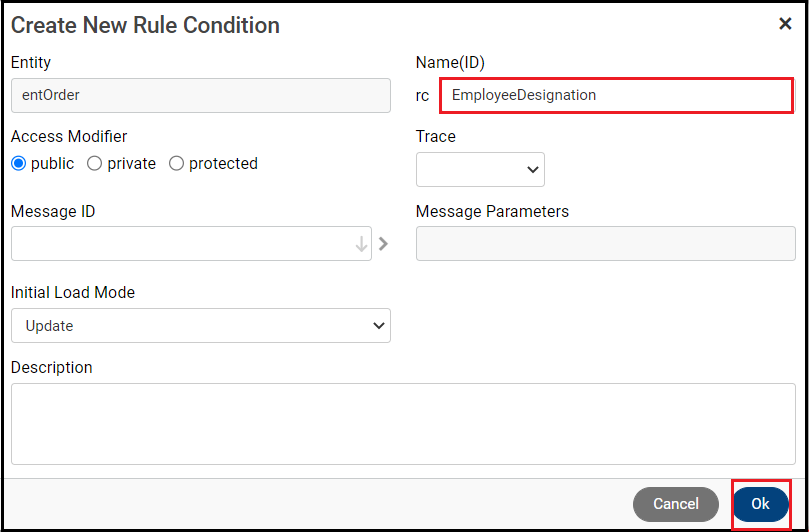Expand the Initial Load Mode dropdown

(200, 326)
